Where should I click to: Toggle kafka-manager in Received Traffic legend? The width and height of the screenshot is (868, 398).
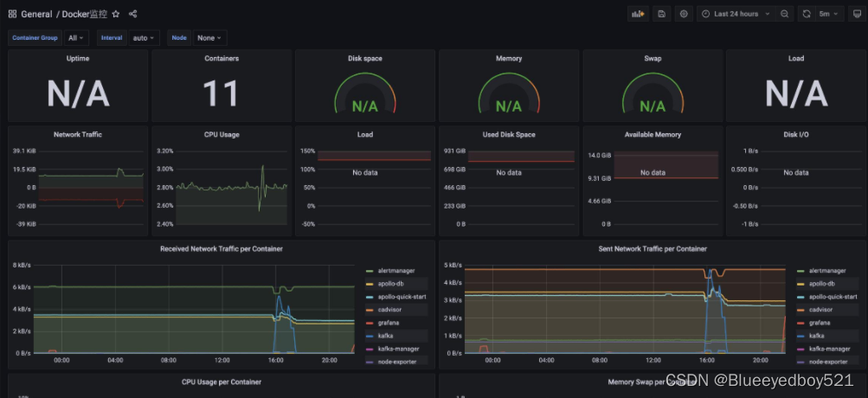click(398, 349)
